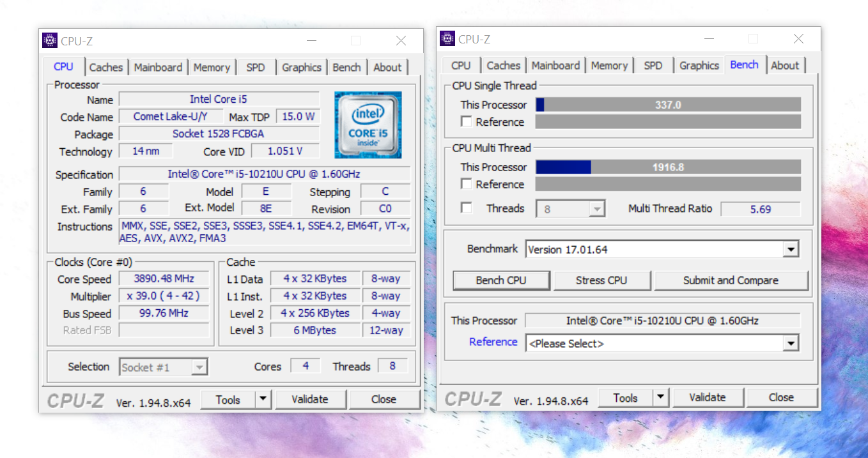The height and width of the screenshot is (458, 868).
Task: Click Multiplier value x 39.0 ( 4 - 42 )
Action: [163, 296]
